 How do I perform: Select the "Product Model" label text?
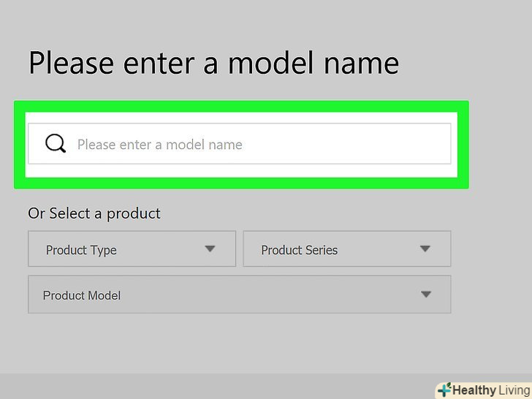point(82,296)
